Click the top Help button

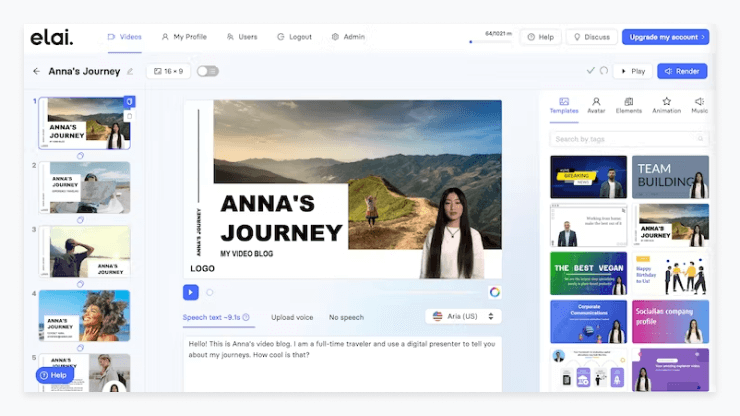coord(541,37)
